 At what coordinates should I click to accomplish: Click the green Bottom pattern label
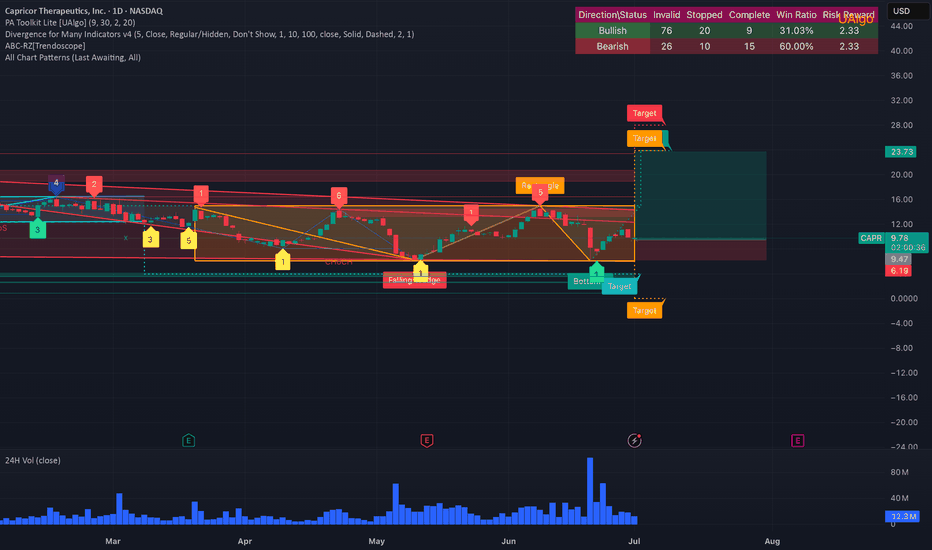click(x=585, y=281)
